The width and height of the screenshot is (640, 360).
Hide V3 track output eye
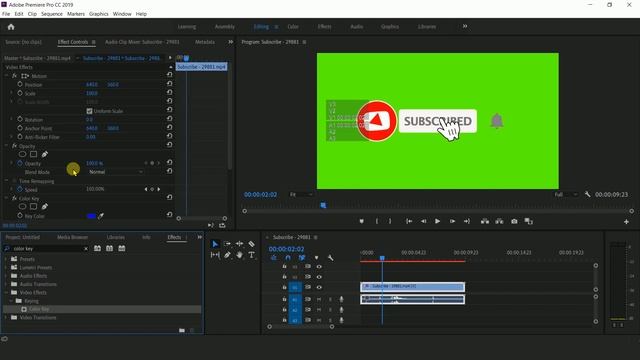[x=319, y=267]
